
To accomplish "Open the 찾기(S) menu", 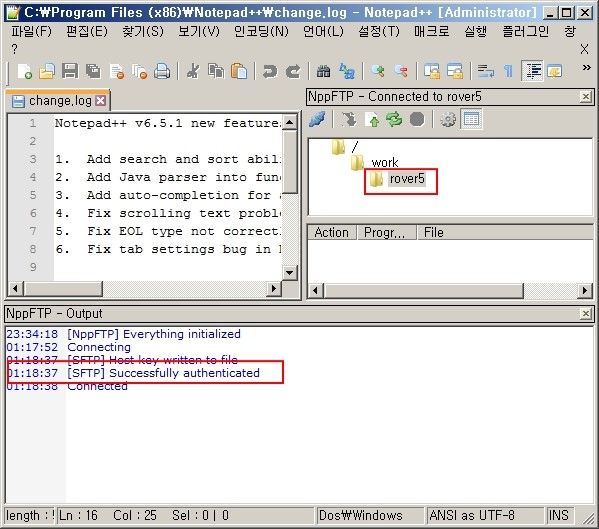I will tap(142, 31).
